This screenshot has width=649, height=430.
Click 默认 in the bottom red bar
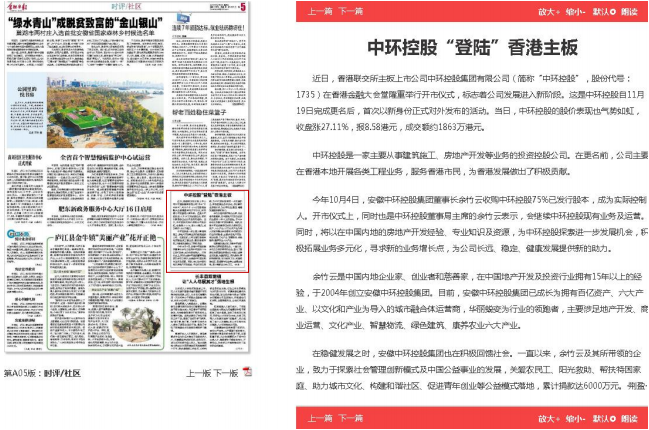[604, 418]
